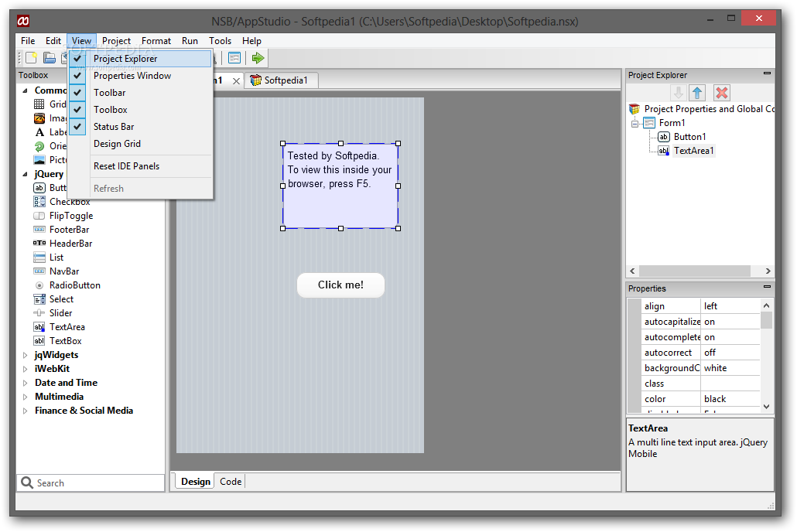Uncheck Project Explorer in View menu
Image resolution: width=797 pixels, height=532 pixels.
[140, 59]
